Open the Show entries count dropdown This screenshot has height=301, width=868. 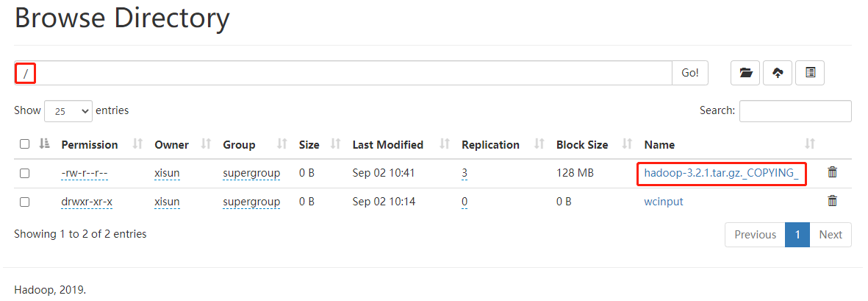[x=68, y=110]
